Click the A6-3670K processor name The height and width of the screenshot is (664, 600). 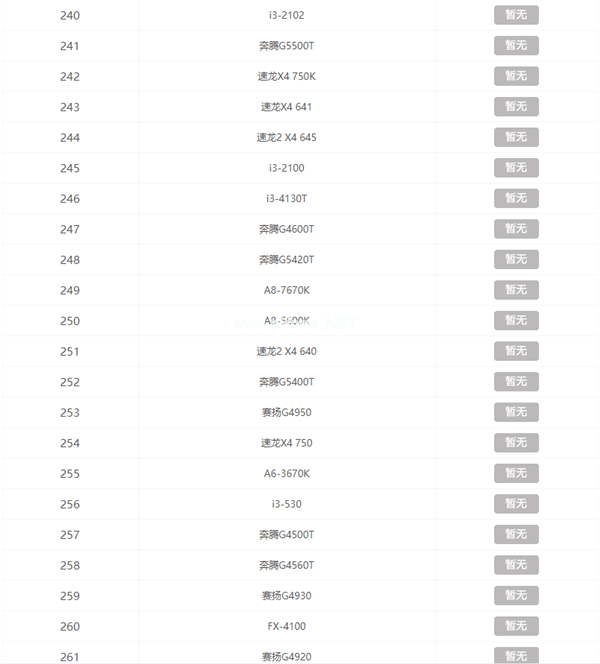tap(286, 473)
